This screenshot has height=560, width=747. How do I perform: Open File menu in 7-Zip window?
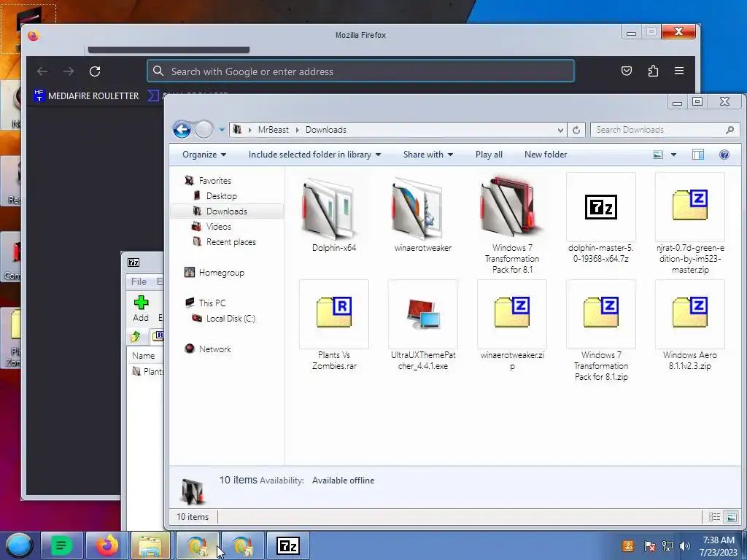(x=139, y=281)
